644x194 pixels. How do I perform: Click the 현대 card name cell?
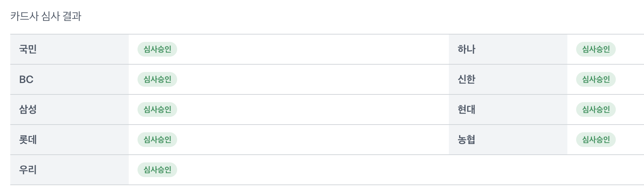tap(508, 109)
